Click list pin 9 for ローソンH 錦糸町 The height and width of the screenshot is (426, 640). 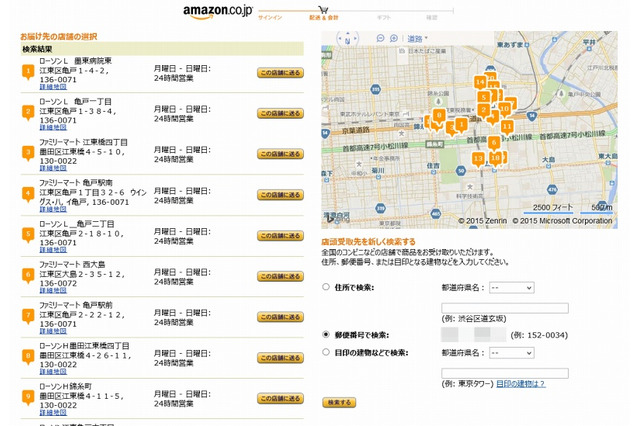pos(28,398)
